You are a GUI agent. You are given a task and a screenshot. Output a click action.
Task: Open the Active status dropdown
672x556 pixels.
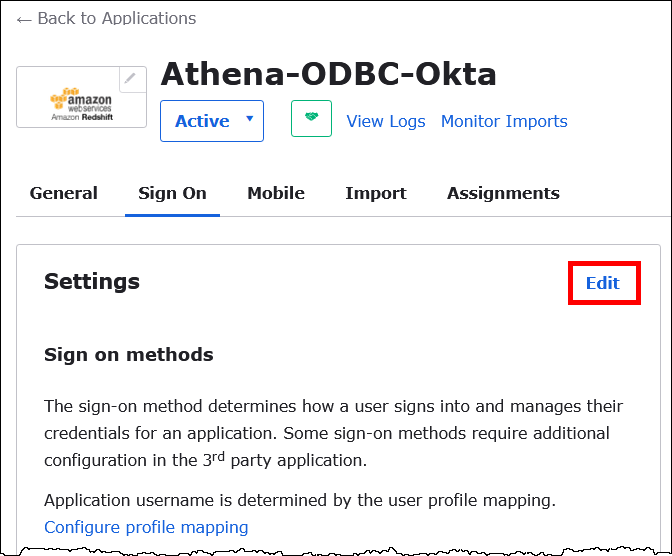[212, 121]
